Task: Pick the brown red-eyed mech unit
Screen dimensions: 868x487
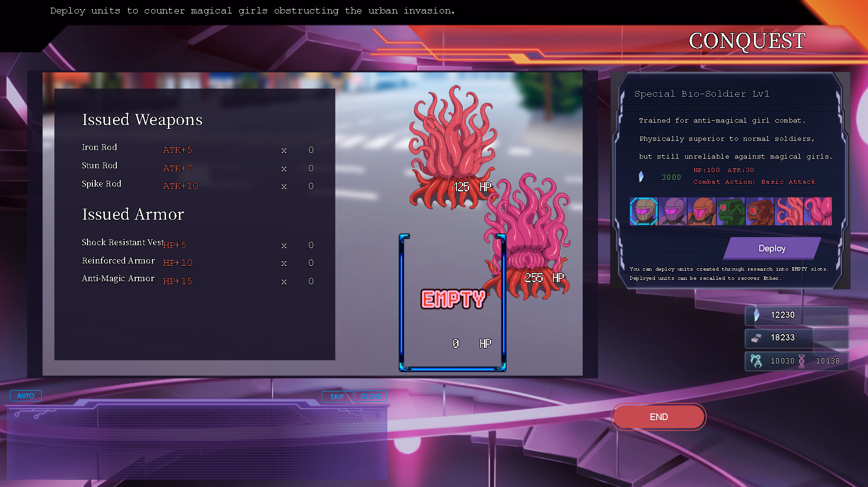Action: tap(759, 212)
